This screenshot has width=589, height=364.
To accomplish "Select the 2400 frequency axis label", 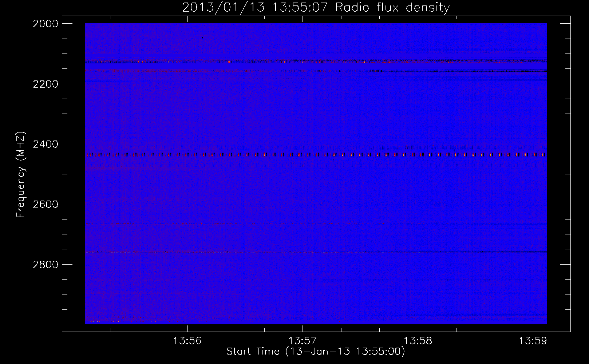I will tap(46, 144).
